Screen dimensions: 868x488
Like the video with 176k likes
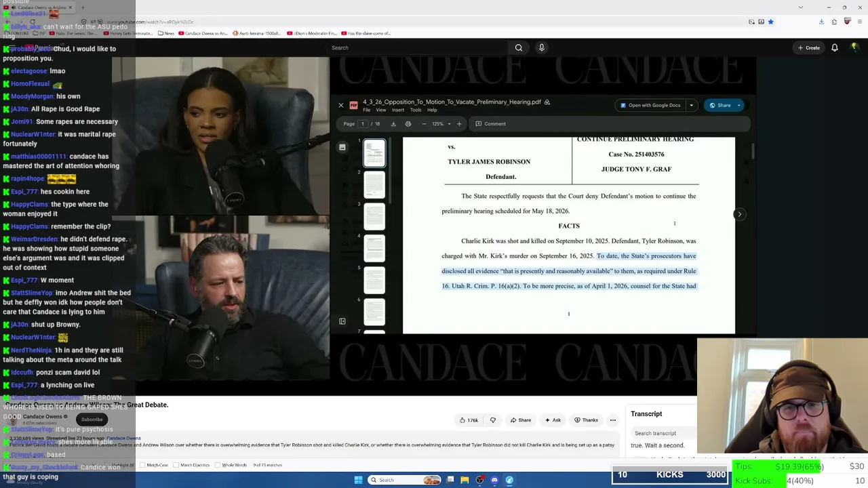coord(469,420)
